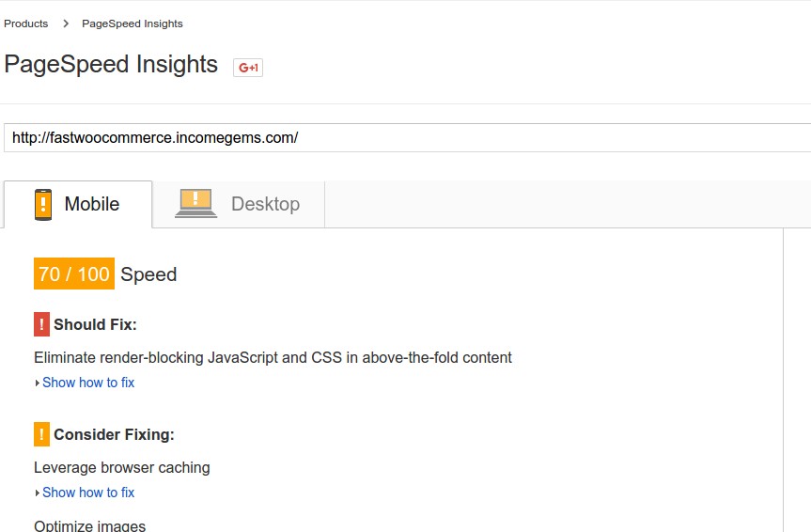Click the orange Consider Fixing exclamation icon
This screenshot has width=811, height=532.
[x=42, y=434]
